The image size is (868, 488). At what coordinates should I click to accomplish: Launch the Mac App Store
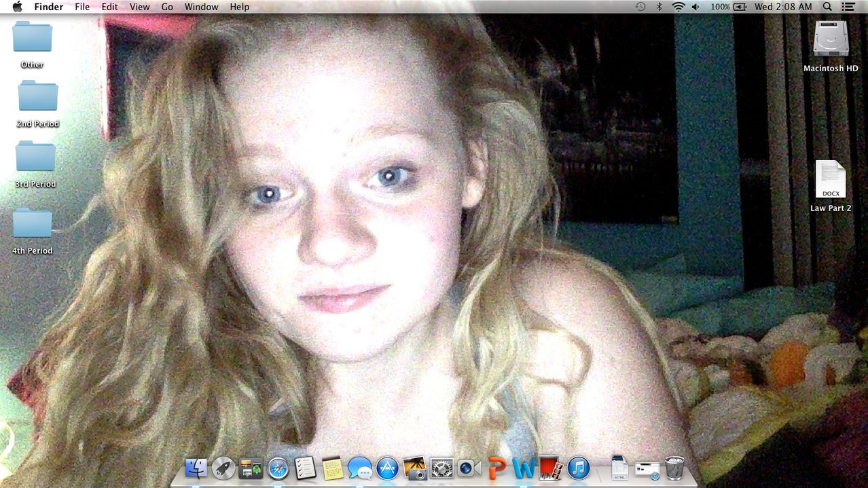(387, 468)
